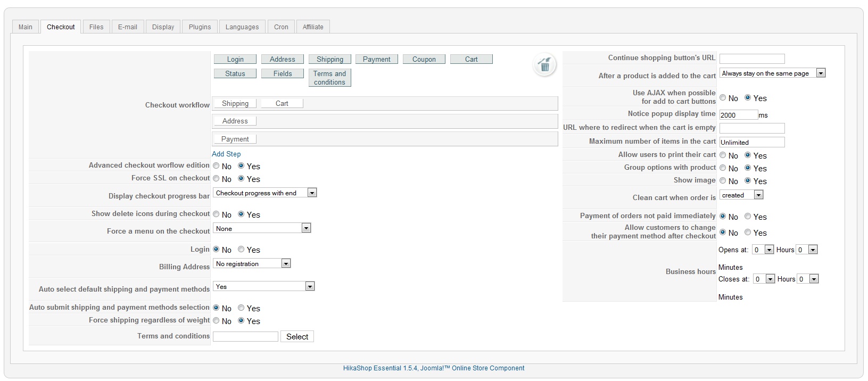
Task: Go to the Affiliate tab
Action: 313,27
